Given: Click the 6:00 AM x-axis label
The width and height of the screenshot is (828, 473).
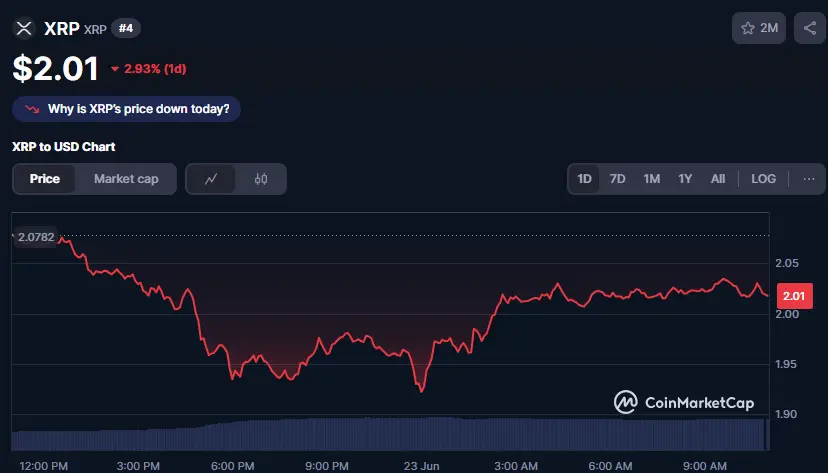Looking at the screenshot, I should 610,466.
